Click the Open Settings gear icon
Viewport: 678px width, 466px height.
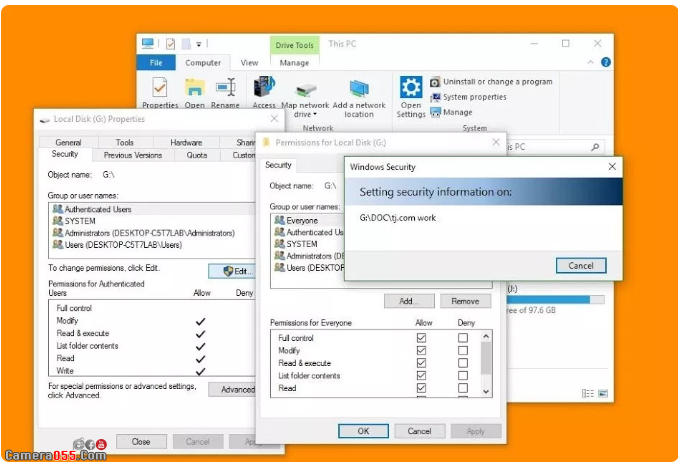point(411,87)
